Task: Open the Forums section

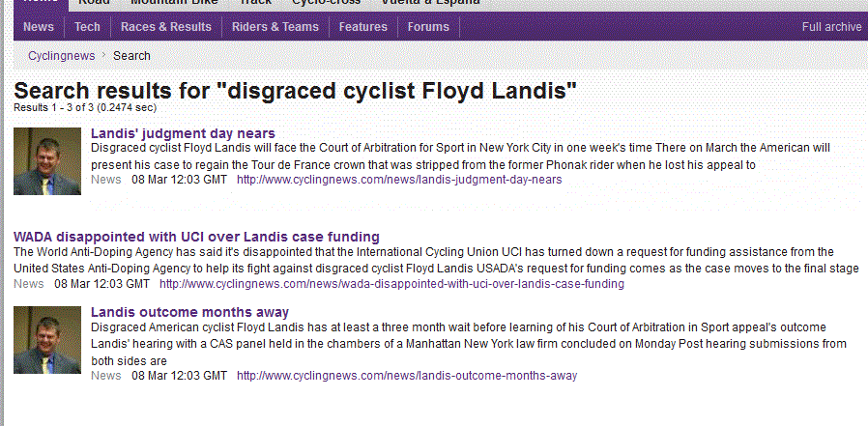Action: click(428, 27)
